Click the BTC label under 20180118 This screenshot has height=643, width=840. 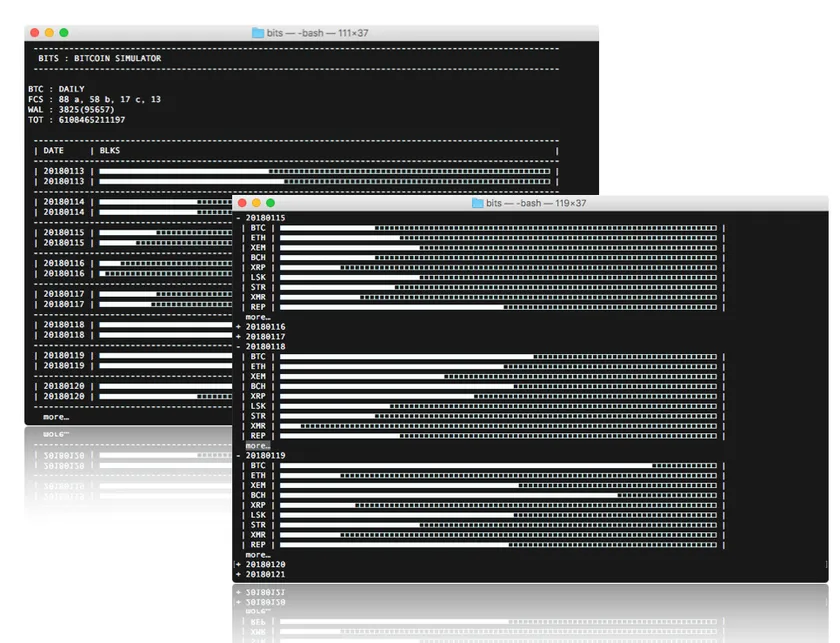(x=258, y=356)
